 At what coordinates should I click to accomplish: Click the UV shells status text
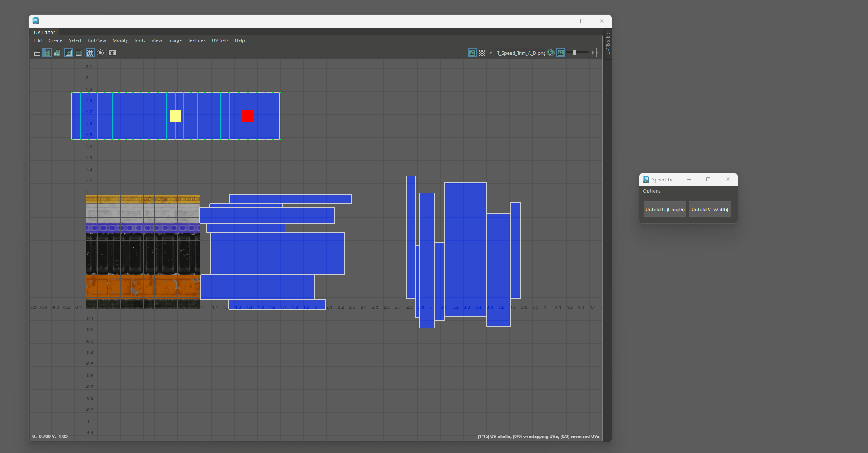538,436
